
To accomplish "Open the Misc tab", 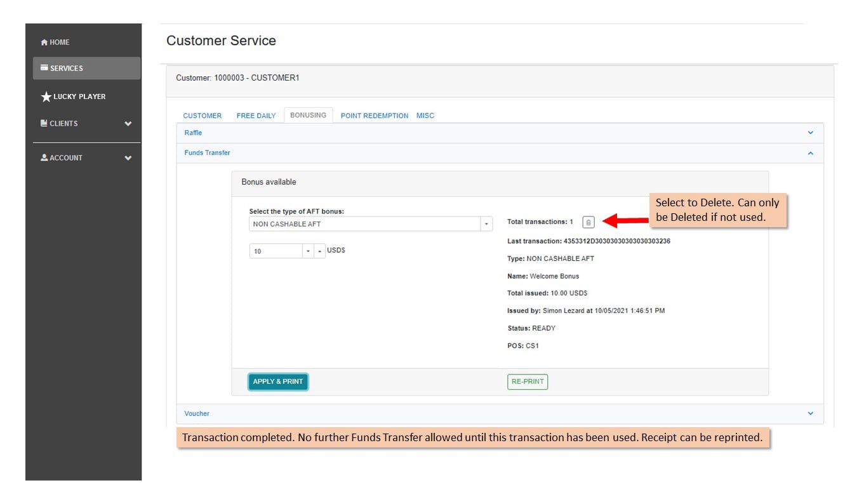I will point(425,116).
